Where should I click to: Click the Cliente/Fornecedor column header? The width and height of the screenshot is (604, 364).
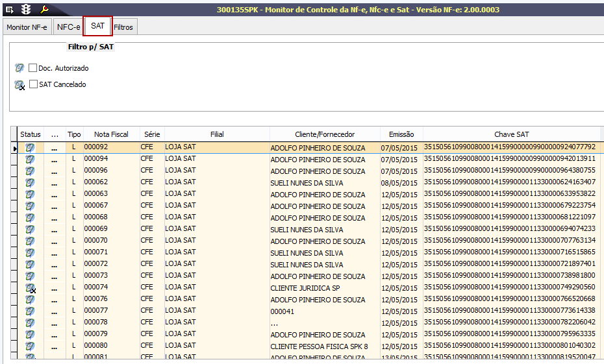coord(325,134)
